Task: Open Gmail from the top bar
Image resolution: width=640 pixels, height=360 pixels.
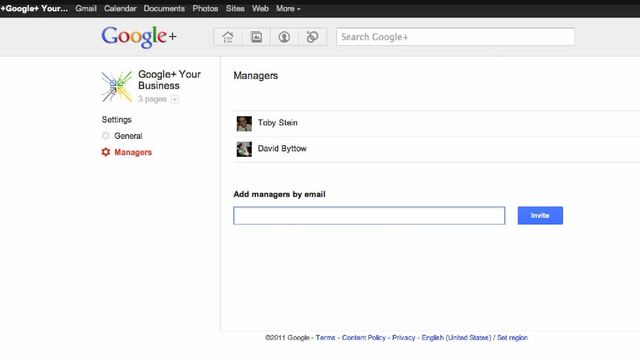Action: pyautogui.click(x=86, y=8)
